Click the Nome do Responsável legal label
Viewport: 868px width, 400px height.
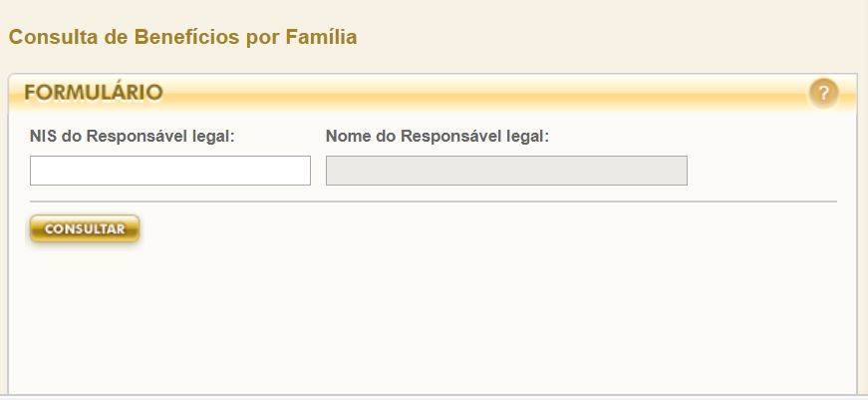pyautogui.click(x=437, y=136)
